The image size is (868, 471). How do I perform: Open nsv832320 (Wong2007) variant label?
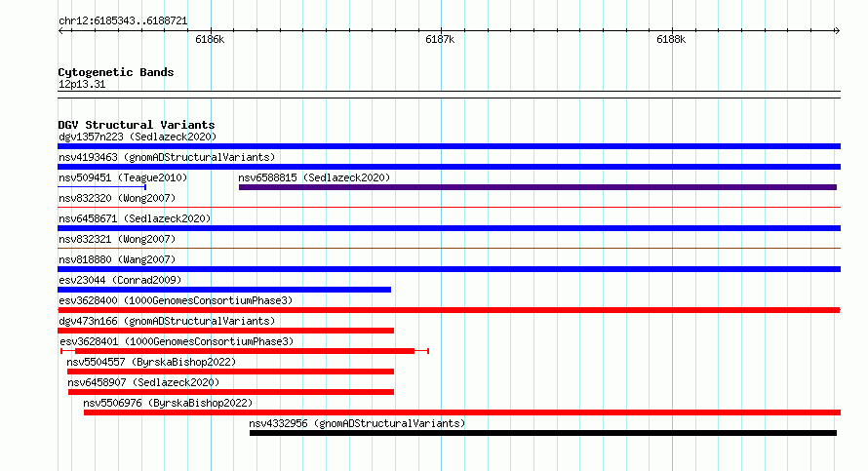(117, 198)
